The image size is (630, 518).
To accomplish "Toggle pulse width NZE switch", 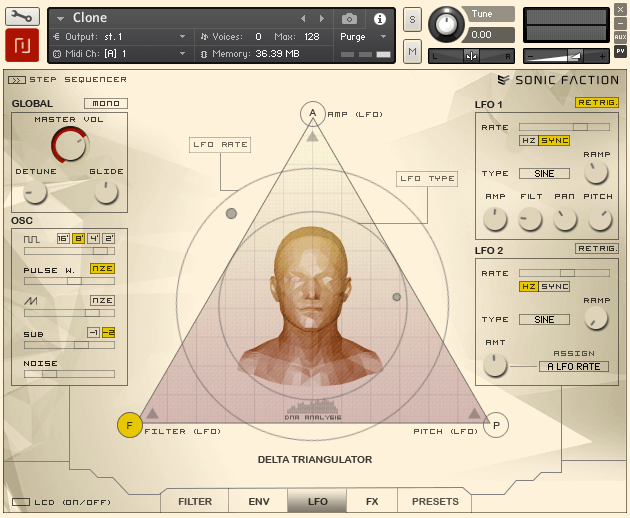I will pos(102,268).
